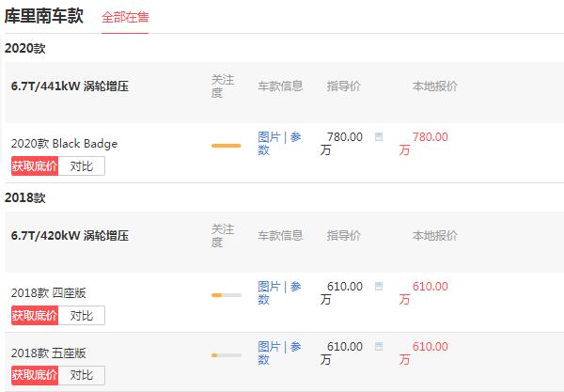The width and height of the screenshot is (564, 392).
Task: Click the Black Badge attention level bar
Action: click(x=227, y=146)
